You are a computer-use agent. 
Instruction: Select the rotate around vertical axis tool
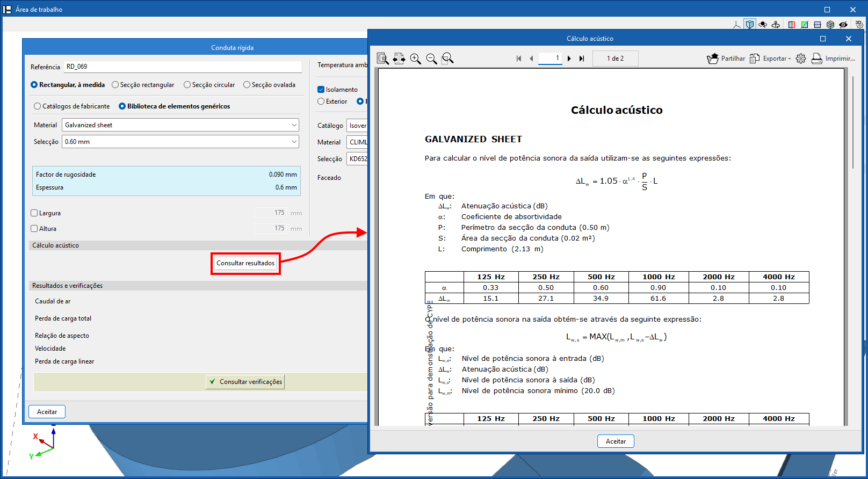click(x=776, y=25)
